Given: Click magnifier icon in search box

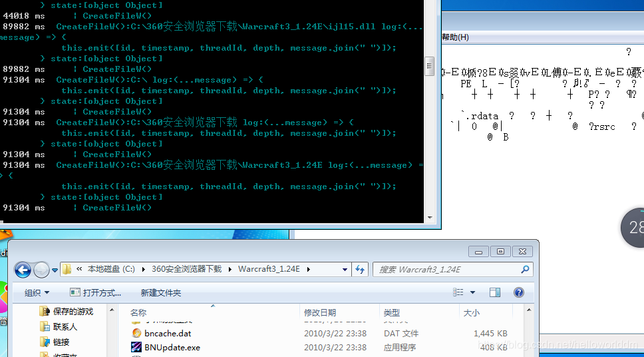Looking at the screenshot, I should [x=525, y=269].
